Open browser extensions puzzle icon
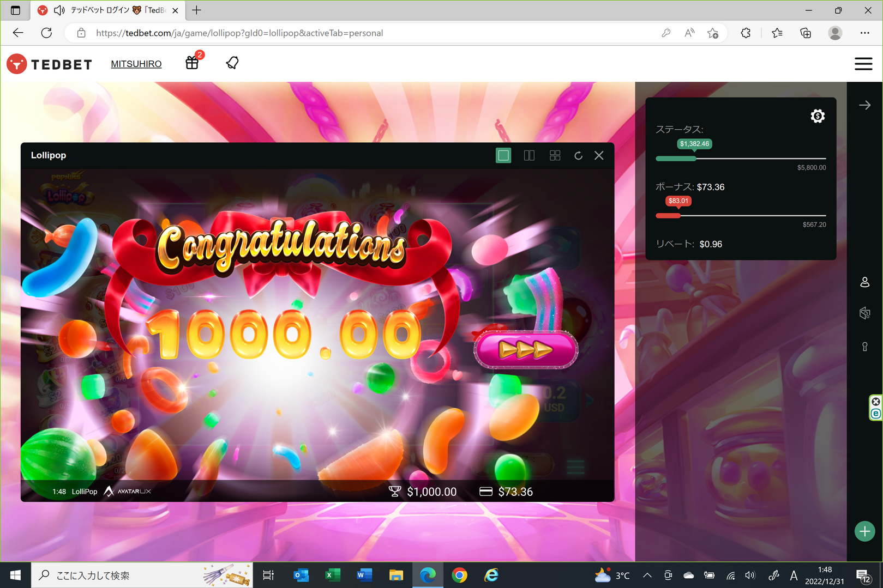 pos(746,33)
